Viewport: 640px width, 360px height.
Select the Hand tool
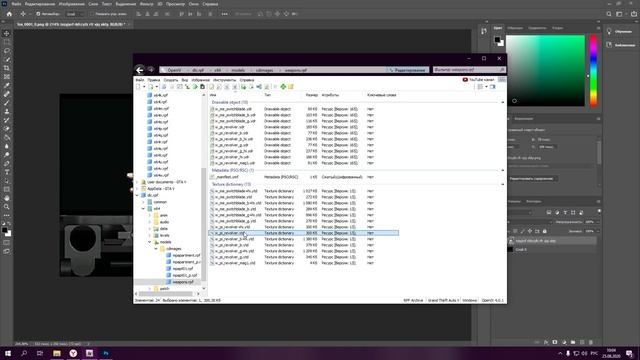[x=7, y=198]
